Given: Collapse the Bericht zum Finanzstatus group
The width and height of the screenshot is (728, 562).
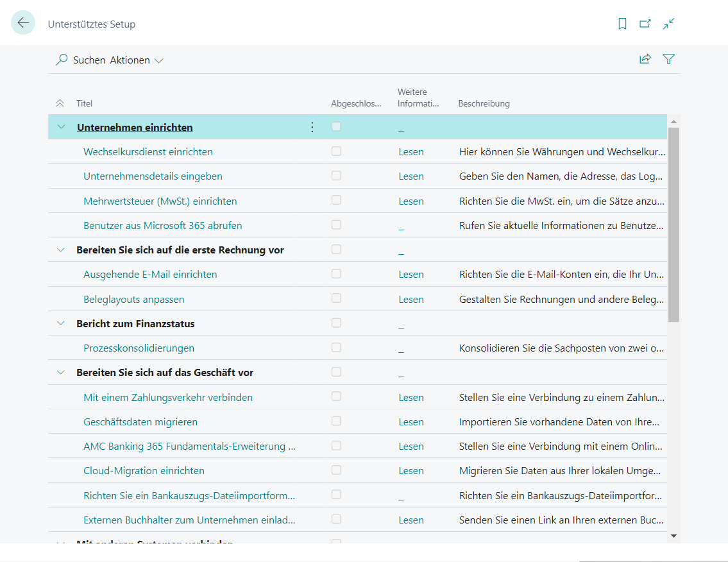Looking at the screenshot, I should pos(61,323).
